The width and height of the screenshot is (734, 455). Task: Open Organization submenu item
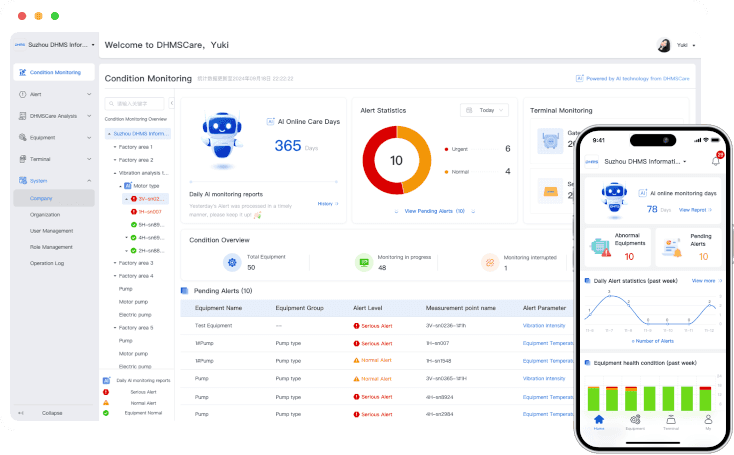pyautogui.click(x=45, y=215)
